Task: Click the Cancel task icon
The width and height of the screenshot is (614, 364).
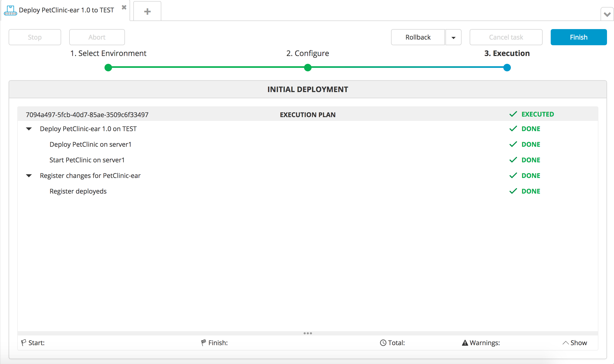Action: [x=506, y=37]
